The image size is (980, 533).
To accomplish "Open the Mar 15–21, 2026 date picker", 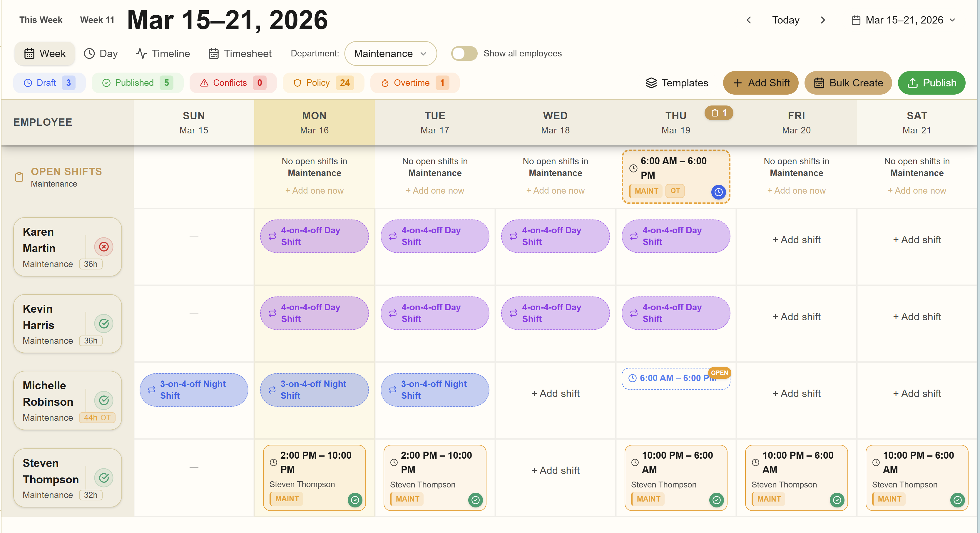I will click(903, 20).
